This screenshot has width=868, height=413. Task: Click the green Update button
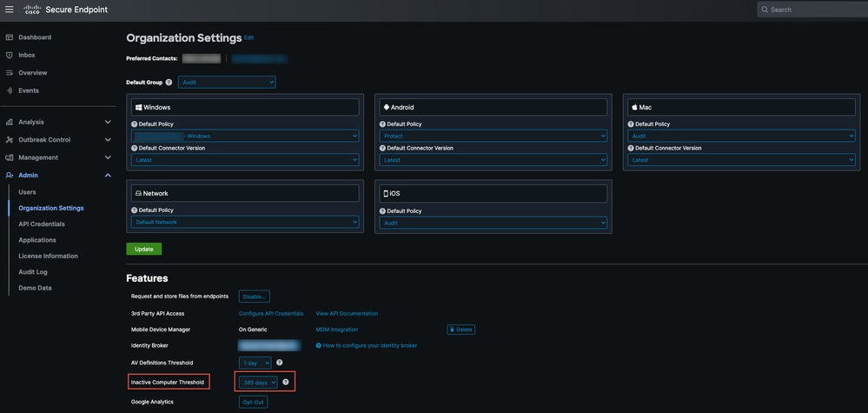[144, 250]
